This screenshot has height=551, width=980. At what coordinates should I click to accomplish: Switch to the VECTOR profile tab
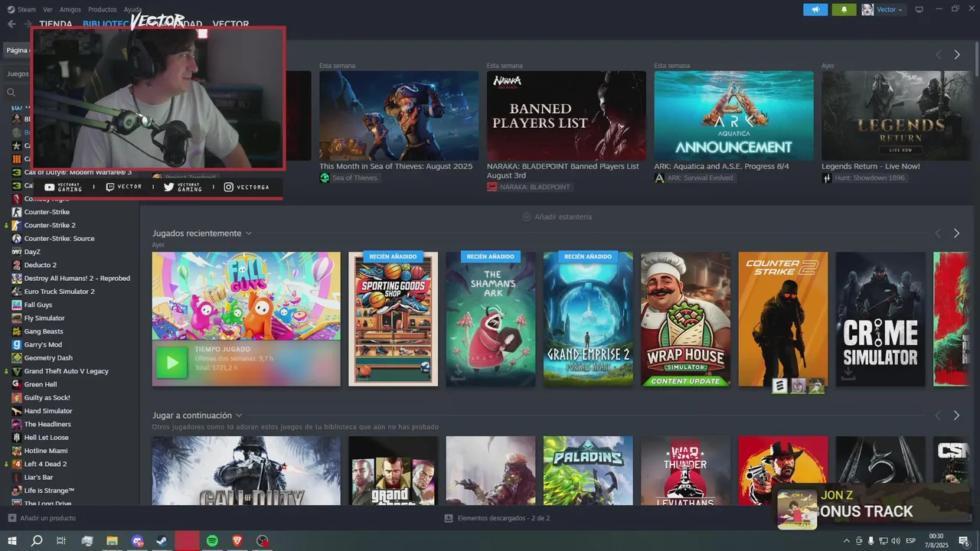point(230,24)
